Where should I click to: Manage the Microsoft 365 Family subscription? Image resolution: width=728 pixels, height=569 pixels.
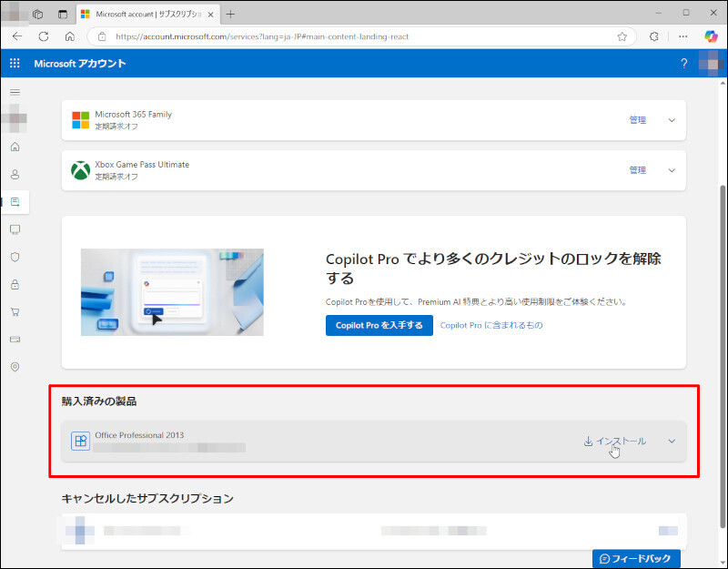pos(638,120)
